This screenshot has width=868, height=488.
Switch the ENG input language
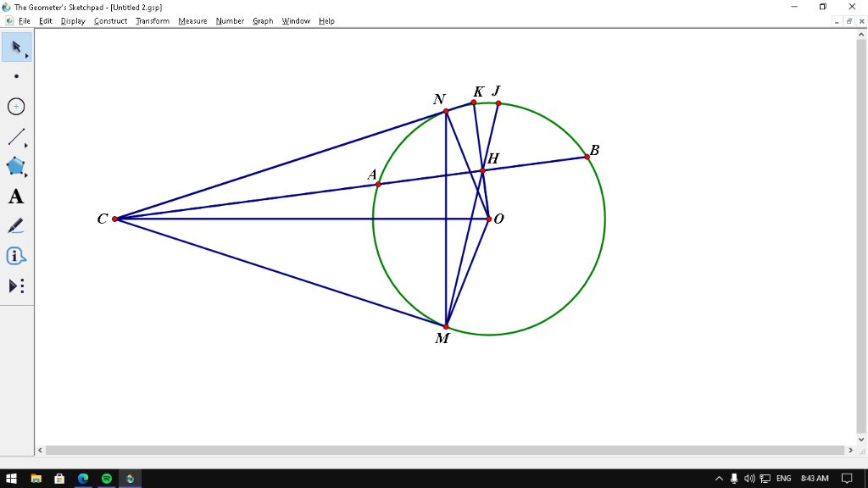tap(784, 479)
